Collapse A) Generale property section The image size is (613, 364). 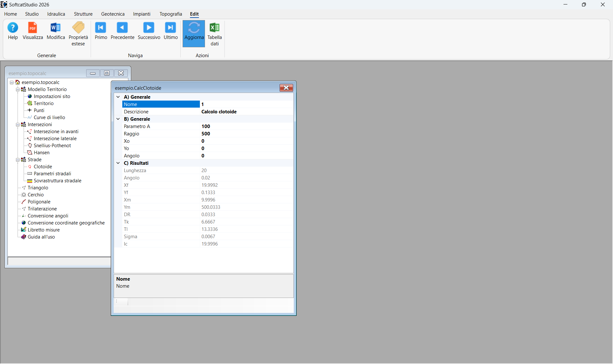tap(118, 97)
